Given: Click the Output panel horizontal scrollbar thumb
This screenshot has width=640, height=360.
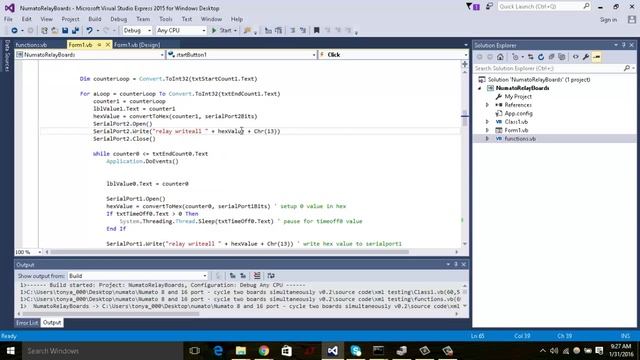Looking at the screenshot, I should click(111, 314).
